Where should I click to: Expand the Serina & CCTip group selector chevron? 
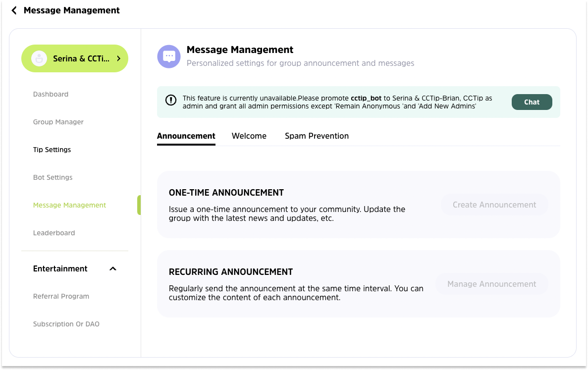[x=119, y=58]
